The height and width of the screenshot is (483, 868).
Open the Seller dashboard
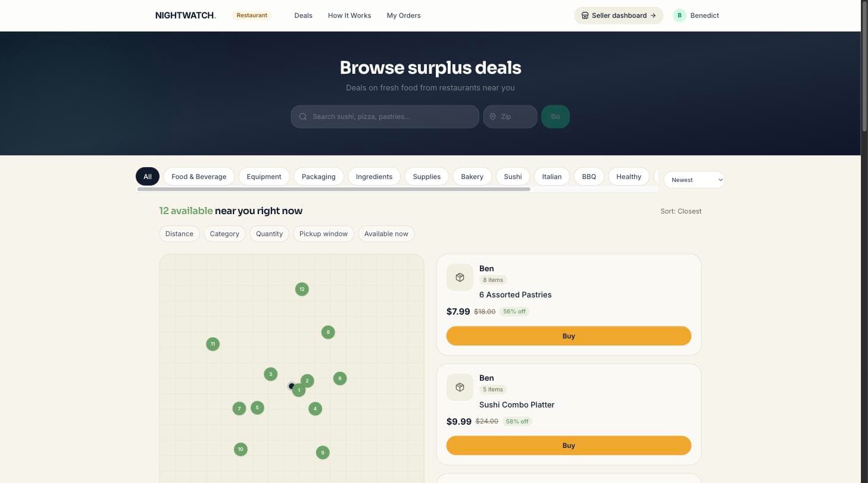pos(619,15)
